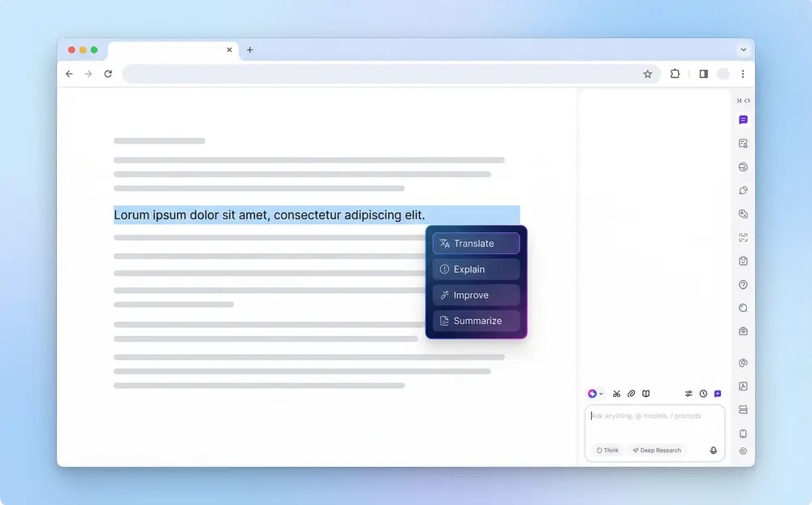The width and height of the screenshot is (812, 505).
Task: Open the question mark help icon in sidebar
Action: [743, 284]
